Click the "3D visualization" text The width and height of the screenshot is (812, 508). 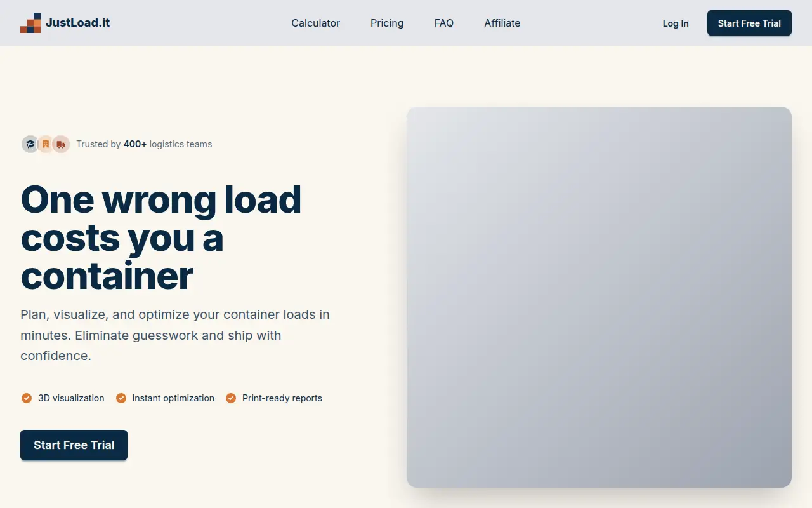[x=71, y=398]
